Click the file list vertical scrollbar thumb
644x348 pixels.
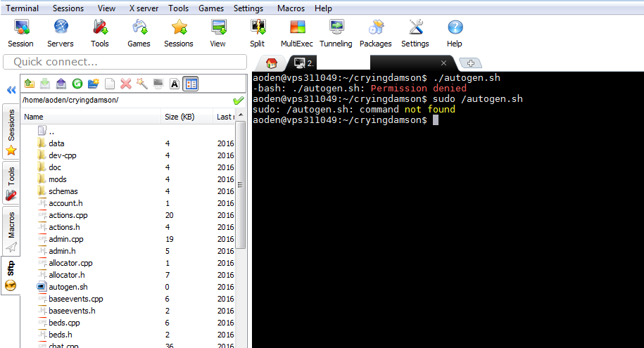241,185
